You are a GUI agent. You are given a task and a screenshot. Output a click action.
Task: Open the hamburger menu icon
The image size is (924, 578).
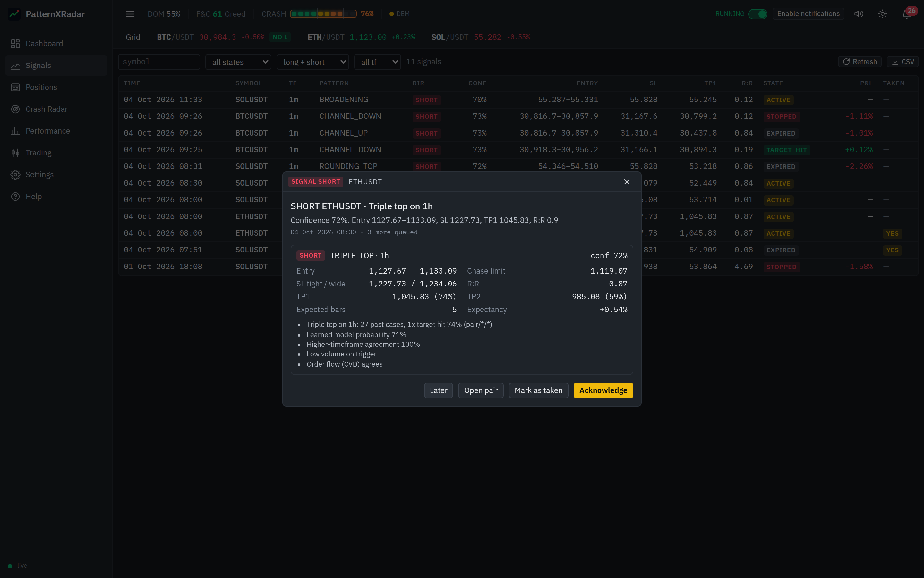[130, 14]
